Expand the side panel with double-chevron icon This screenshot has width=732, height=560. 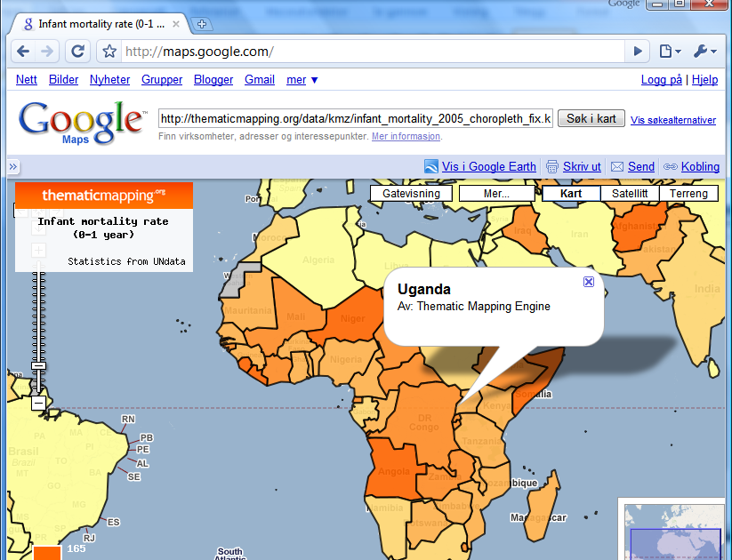pyautogui.click(x=13, y=166)
